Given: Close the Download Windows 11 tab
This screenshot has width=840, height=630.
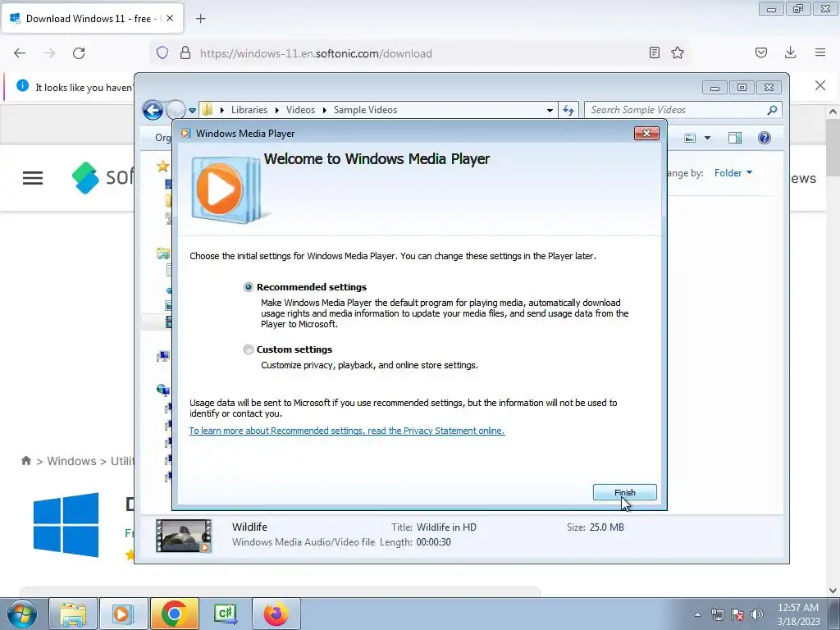Looking at the screenshot, I should tap(170, 18).
